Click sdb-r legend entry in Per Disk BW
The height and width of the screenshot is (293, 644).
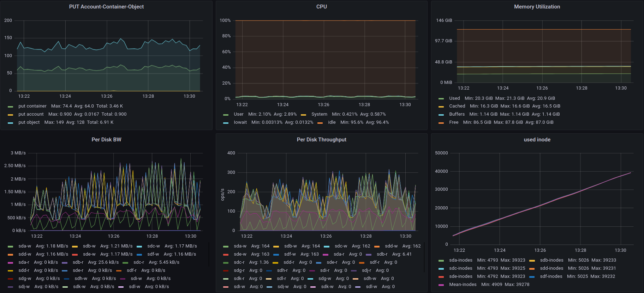(x=78, y=262)
